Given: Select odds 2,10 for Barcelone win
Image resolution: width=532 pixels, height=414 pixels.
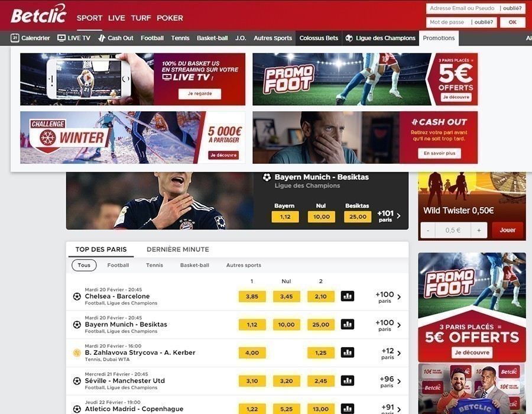Looking at the screenshot, I should (320, 296).
